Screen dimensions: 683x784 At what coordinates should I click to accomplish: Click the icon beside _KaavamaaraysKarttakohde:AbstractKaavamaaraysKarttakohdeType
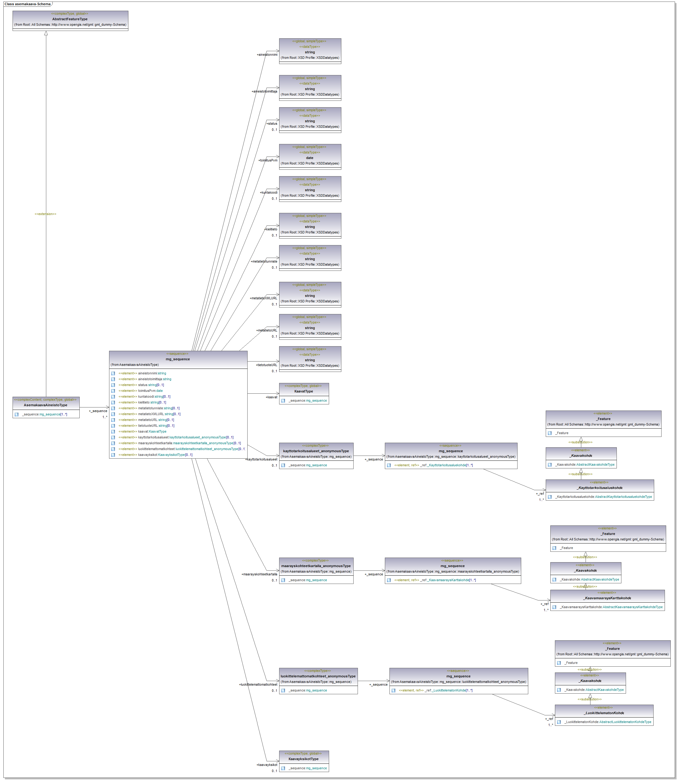(x=554, y=607)
